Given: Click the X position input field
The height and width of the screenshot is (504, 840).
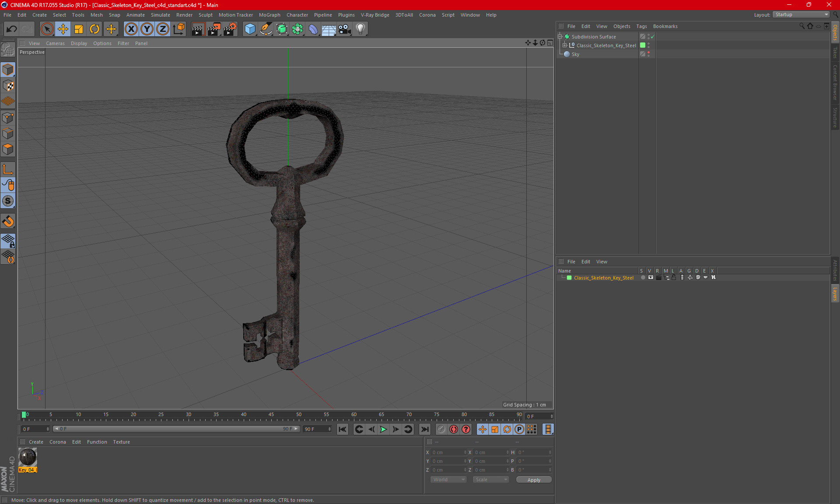Looking at the screenshot, I should (449, 452).
